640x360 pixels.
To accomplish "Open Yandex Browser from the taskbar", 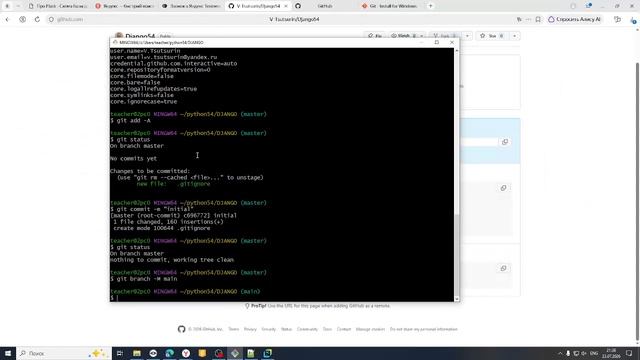I will pos(186,353).
